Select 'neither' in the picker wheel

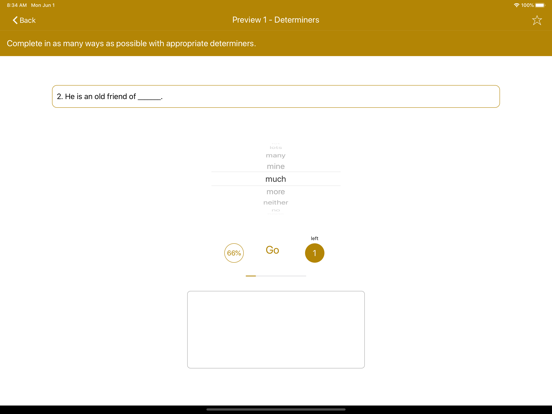[x=276, y=202]
